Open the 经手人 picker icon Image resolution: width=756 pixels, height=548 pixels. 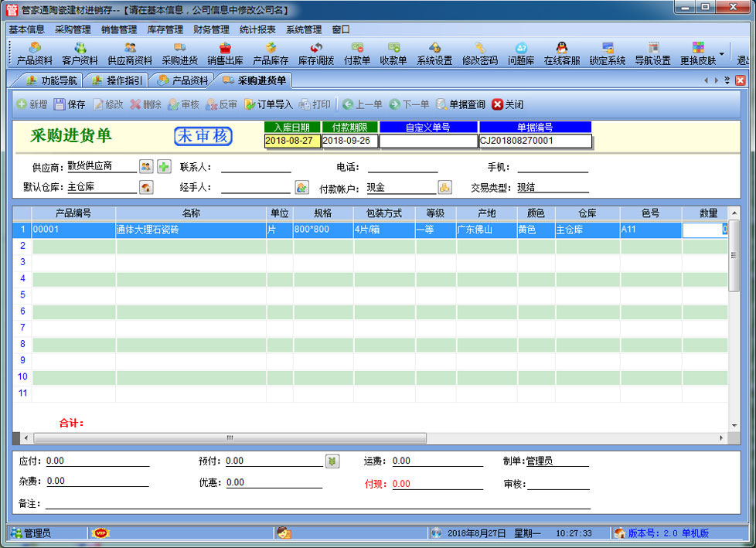[301, 187]
